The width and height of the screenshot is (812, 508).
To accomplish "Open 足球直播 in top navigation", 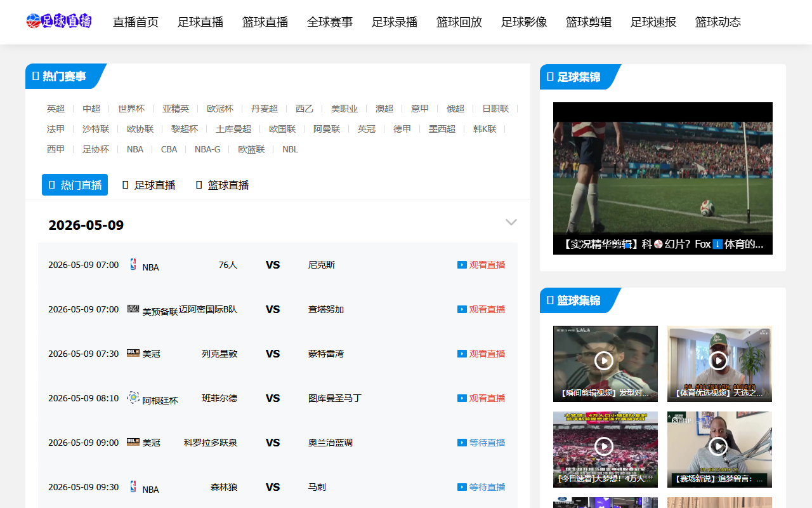I will pos(200,22).
